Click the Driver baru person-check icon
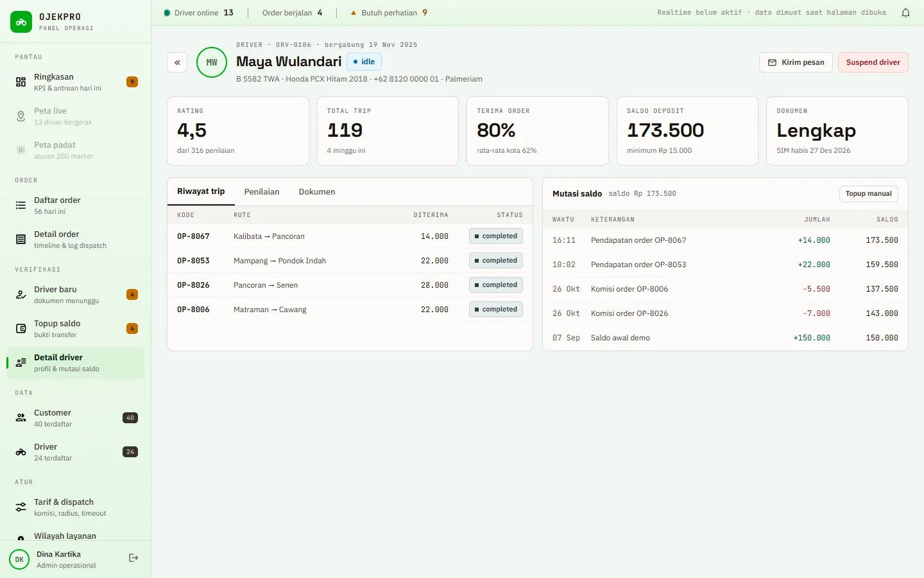Screen dimensions: 924x578 pos(21,295)
